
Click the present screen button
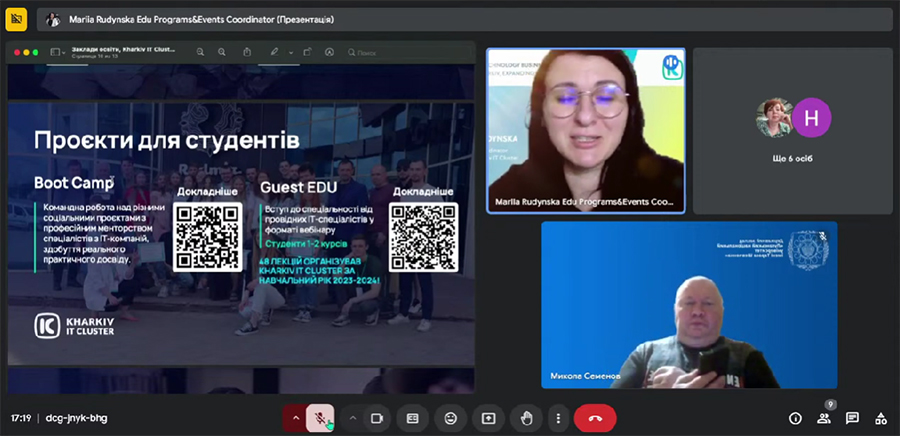click(x=488, y=418)
